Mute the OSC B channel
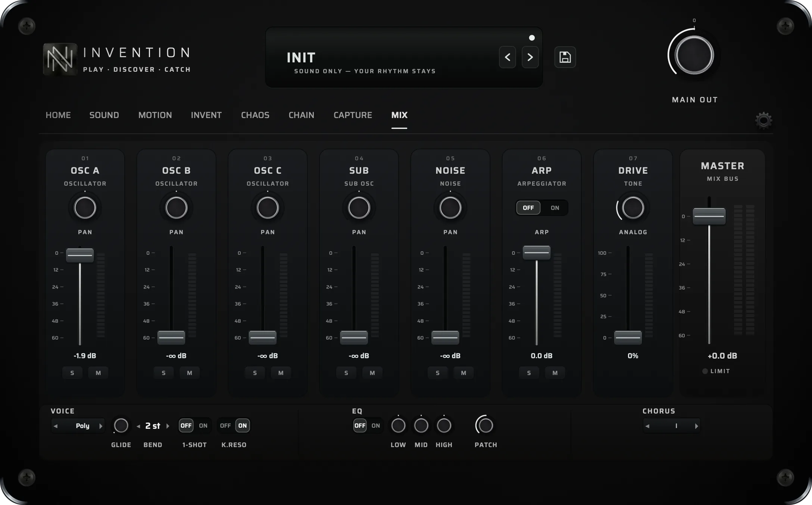This screenshot has height=505, width=812. [190, 373]
